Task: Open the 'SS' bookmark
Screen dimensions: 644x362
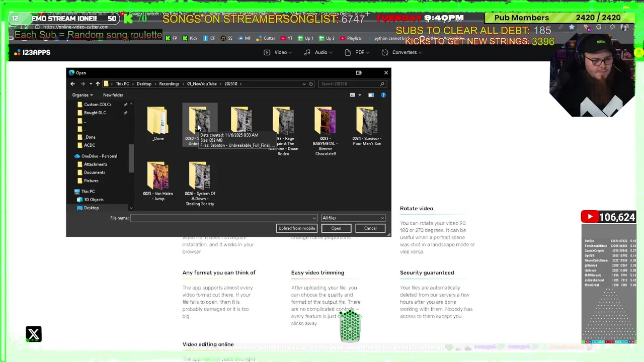Action: [x=227, y=38]
